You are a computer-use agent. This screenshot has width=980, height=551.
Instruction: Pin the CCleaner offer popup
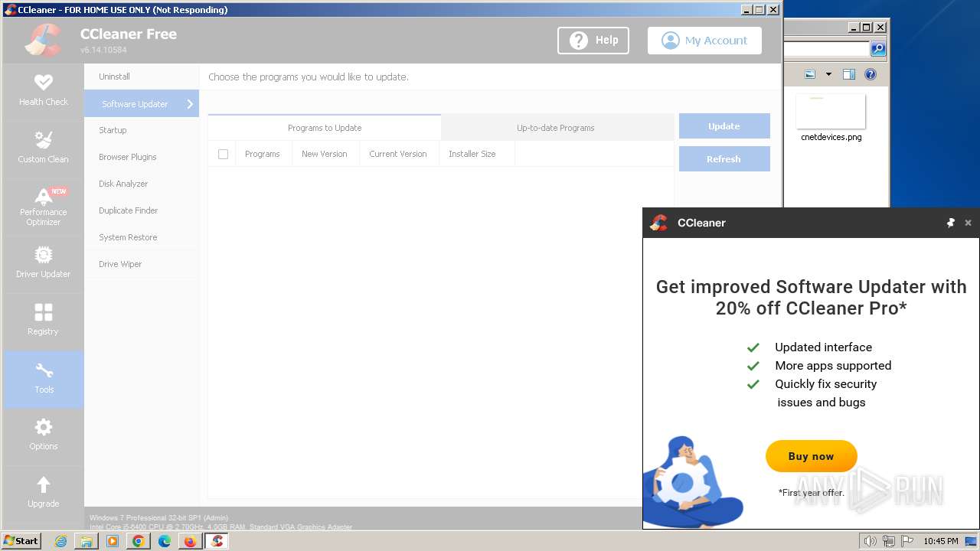click(x=950, y=223)
